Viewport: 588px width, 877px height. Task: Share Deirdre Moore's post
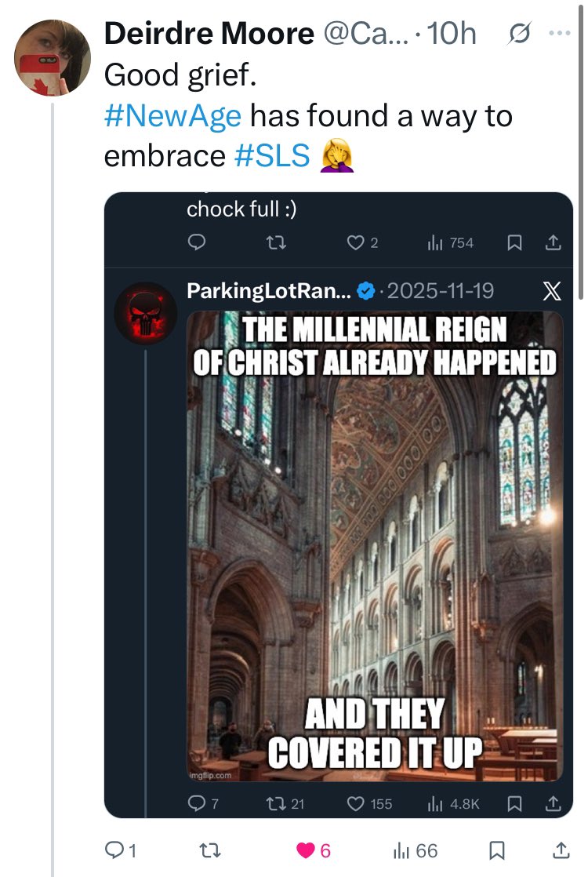point(561,850)
